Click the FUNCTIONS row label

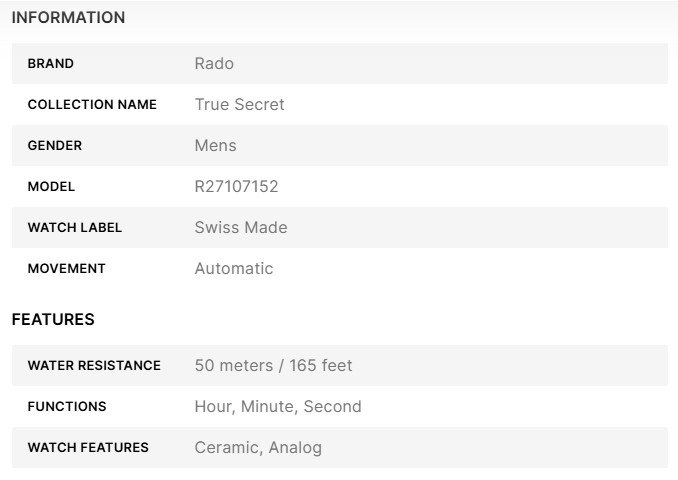[67, 407]
